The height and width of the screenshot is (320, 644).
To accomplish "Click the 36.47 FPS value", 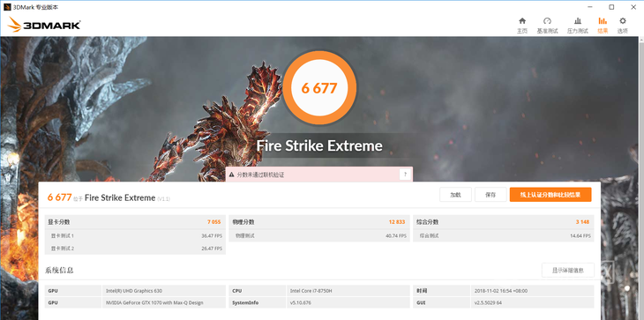I will click(212, 236).
